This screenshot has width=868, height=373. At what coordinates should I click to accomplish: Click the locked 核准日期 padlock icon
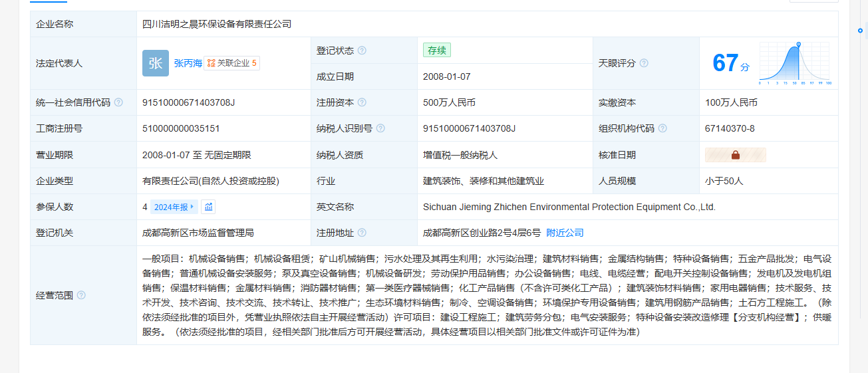pos(736,155)
